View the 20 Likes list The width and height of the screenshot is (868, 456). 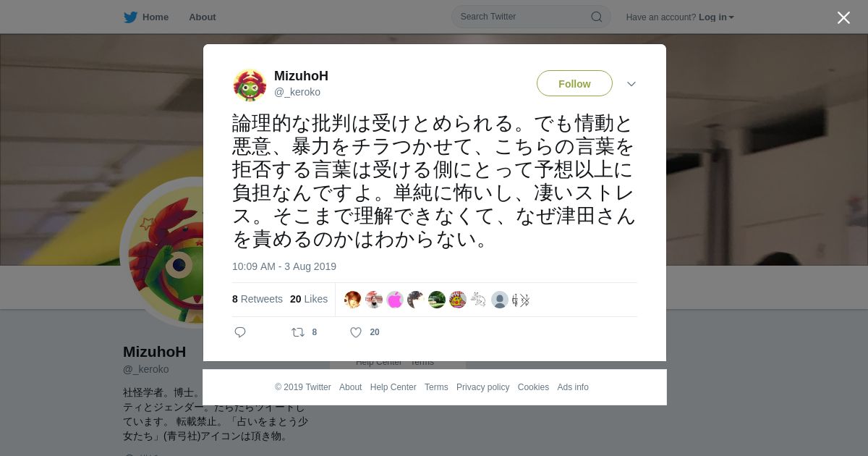[309, 299]
